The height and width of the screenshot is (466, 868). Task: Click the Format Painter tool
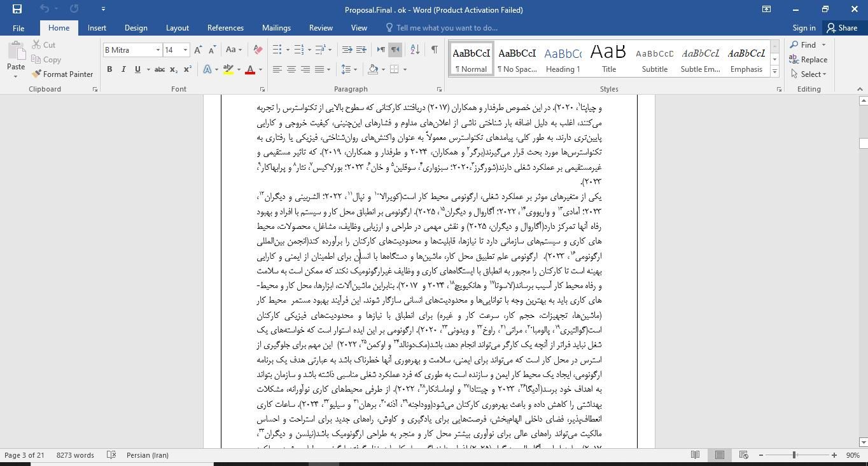coord(62,74)
